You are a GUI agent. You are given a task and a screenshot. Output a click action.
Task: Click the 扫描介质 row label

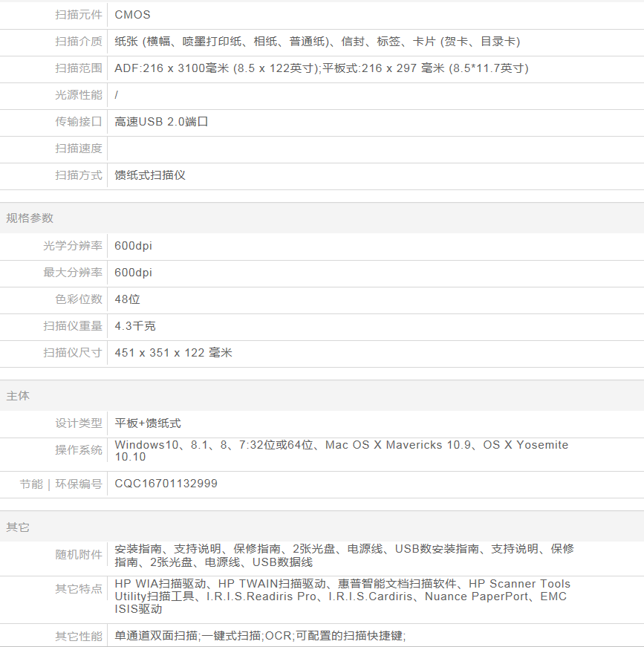tap(79, 42)
